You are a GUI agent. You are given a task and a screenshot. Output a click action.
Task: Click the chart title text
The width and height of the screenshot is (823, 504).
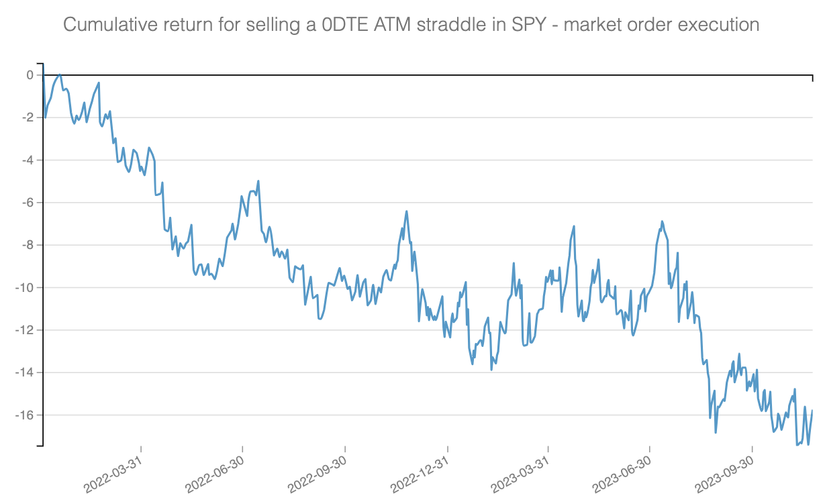[x=411, y=26]
